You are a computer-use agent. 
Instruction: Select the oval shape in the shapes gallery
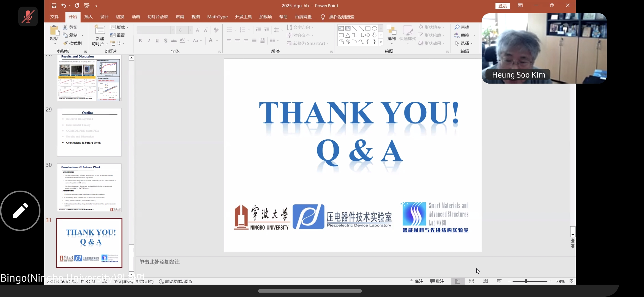pos(375,28)
